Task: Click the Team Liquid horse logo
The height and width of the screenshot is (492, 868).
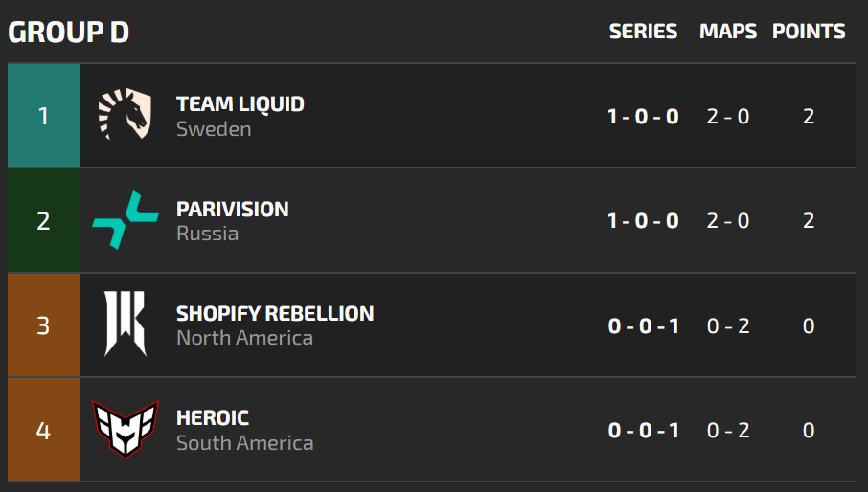Action: 125,116
